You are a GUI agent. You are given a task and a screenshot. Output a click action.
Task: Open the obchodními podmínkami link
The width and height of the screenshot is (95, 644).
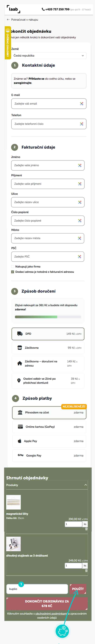pos(51,613)
